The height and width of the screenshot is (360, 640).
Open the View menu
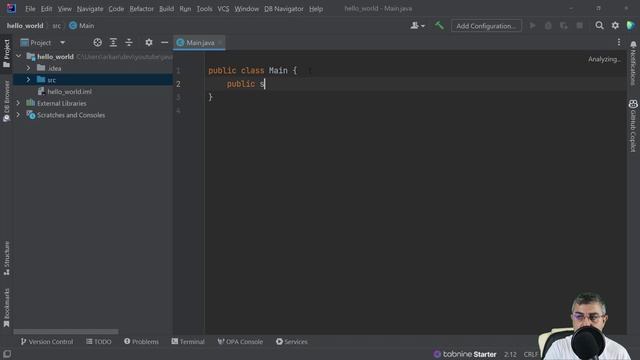coord(64,9)
